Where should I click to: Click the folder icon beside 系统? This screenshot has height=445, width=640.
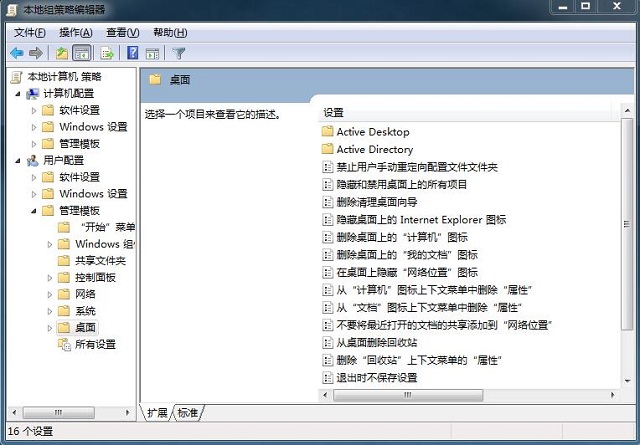(64, 311)
